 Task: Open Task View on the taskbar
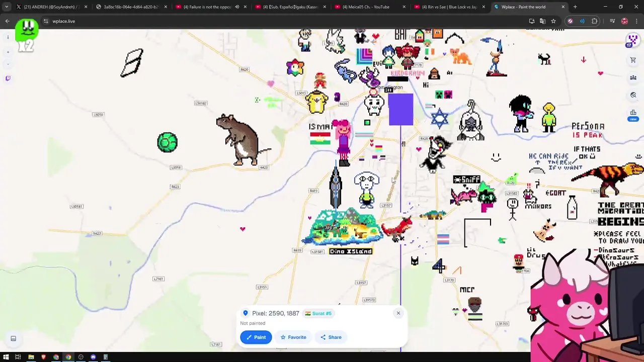18,357
